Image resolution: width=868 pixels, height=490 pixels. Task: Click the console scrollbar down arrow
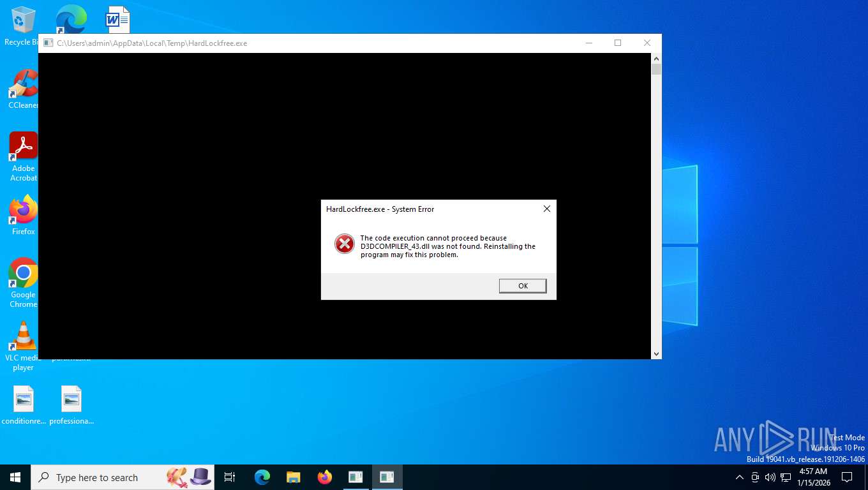pos(656,353)
